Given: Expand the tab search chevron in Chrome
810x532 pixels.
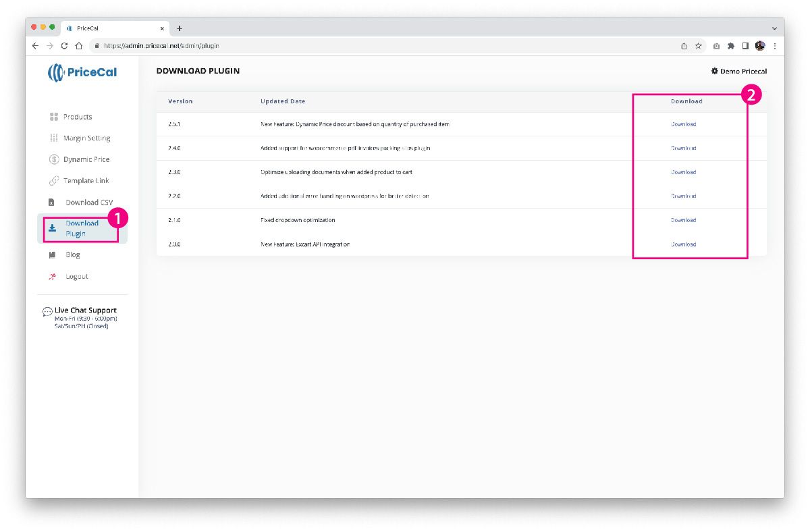Looking at the screenshot, I should [774, 28].
